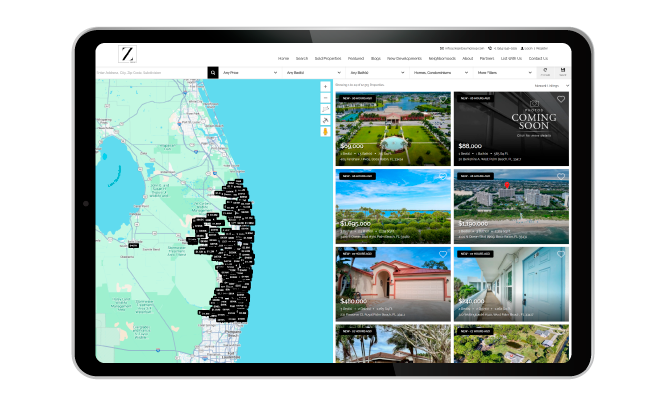This screenshot has width=666, height=406.
Task: Click the Z logo in header
Action: click(128, 55)
